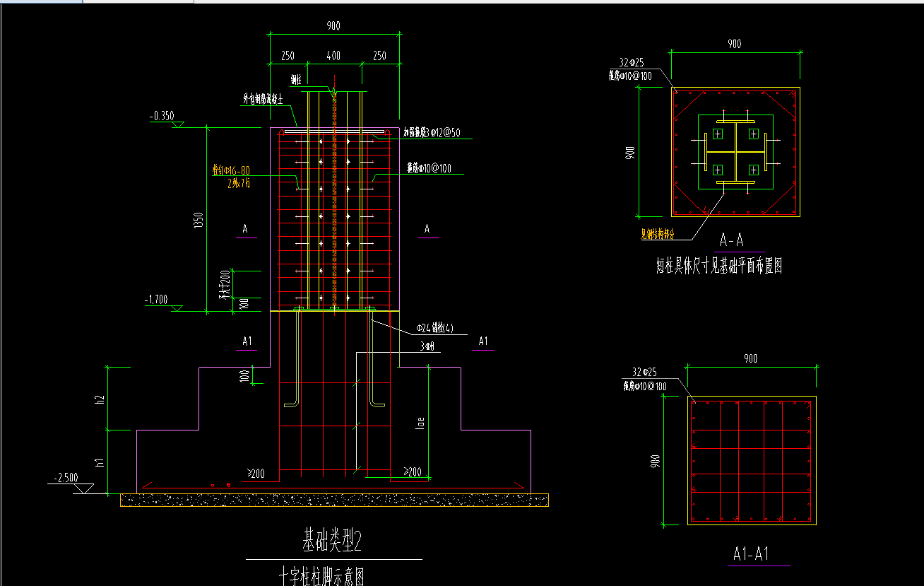Select the magenta underline beneath A1-A1
The image size is (924, 586).
pos(759,566)
